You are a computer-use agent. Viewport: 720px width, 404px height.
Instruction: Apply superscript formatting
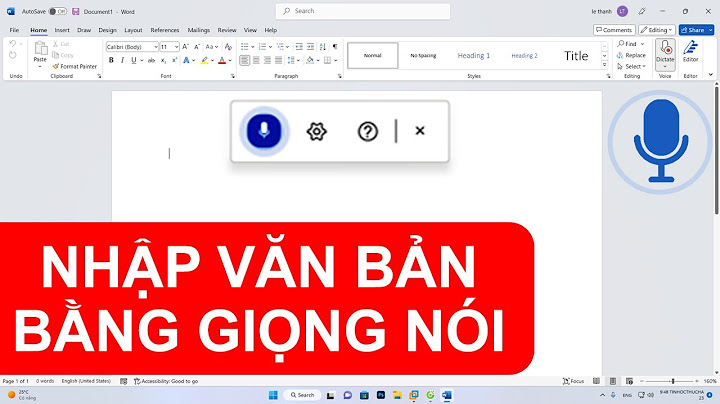[175, 60]
